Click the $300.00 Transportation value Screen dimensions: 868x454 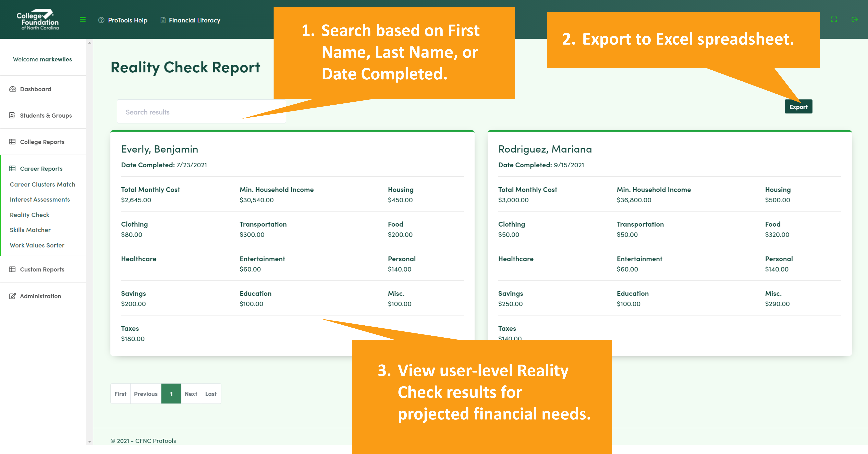click(252, 235)
